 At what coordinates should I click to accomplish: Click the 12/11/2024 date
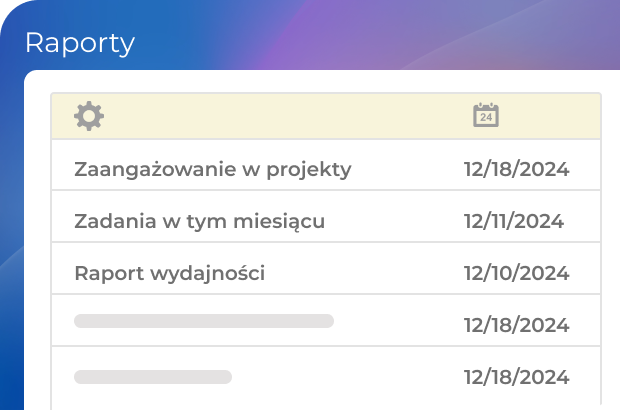pyautogui.click(x=513, y=221)
